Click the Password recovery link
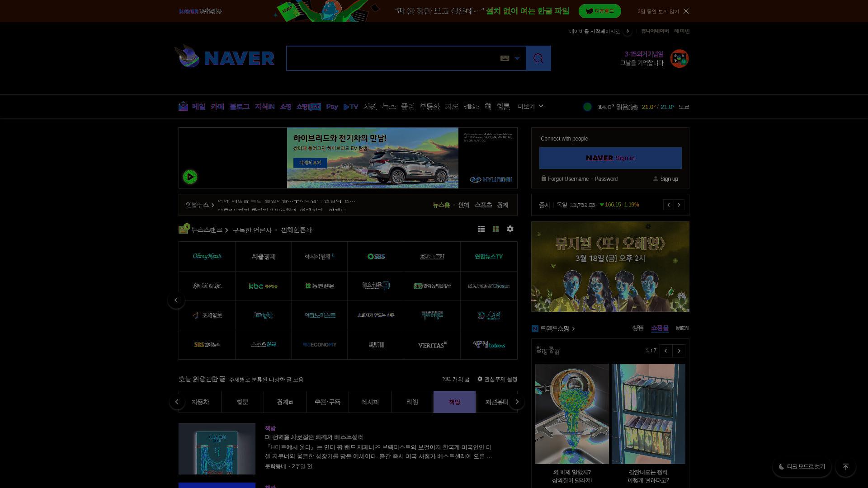 [606, 179]
